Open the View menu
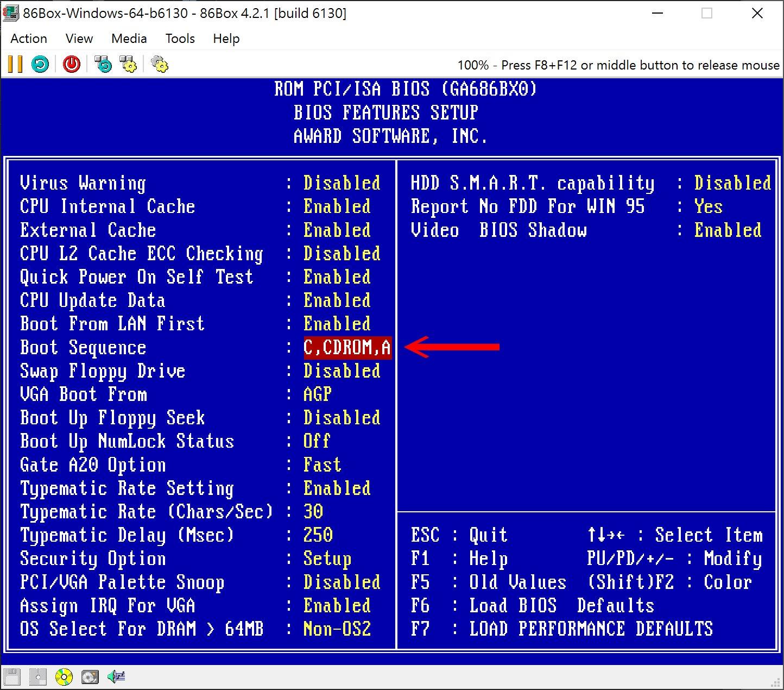This screenshot has height=690, width=784. 79,39
